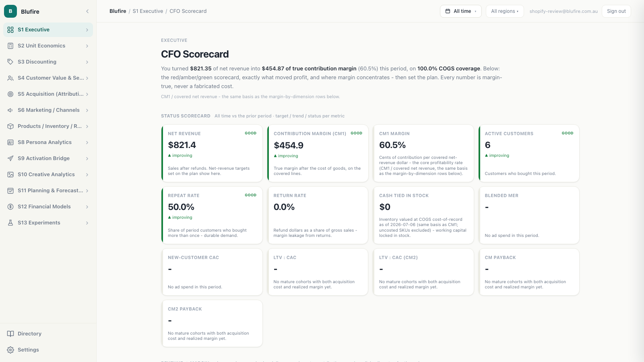This screenshot has width=644, height=362.
Task: Click the Settings gear icon
Action: tap(10, 350)
